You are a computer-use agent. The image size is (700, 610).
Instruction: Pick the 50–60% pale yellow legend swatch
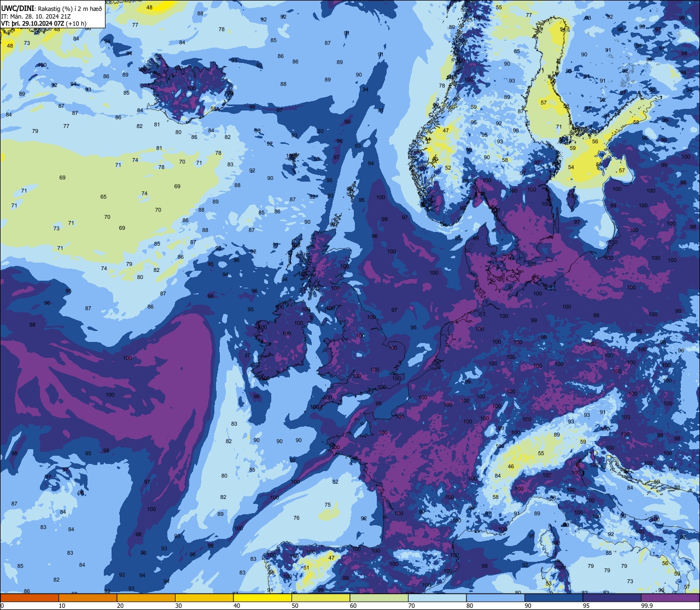(320, 597)
